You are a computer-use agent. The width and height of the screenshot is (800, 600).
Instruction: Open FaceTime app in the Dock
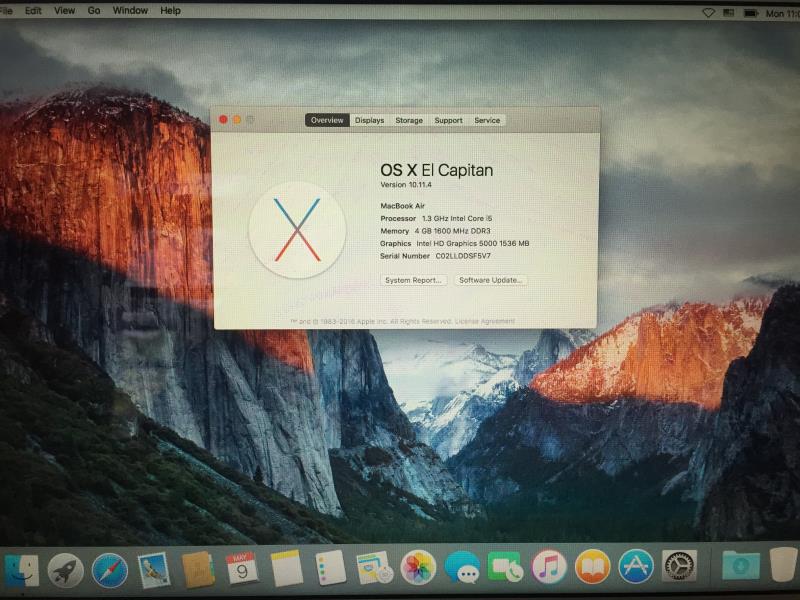[x=505, y=567]
